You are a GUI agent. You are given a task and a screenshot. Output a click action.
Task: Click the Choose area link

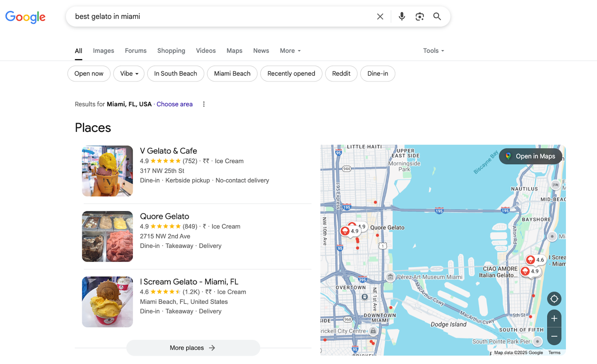point(174,104)
